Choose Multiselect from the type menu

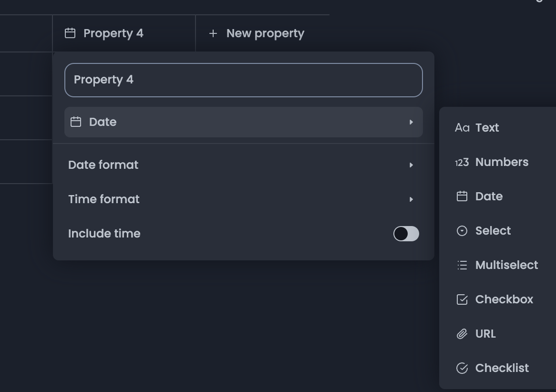tap(506, 265)
